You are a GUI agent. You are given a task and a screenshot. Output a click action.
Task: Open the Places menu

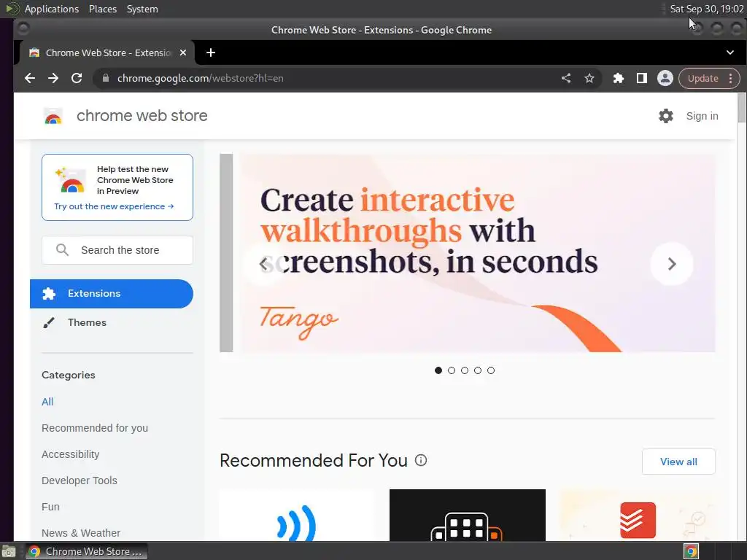[103, 9]
